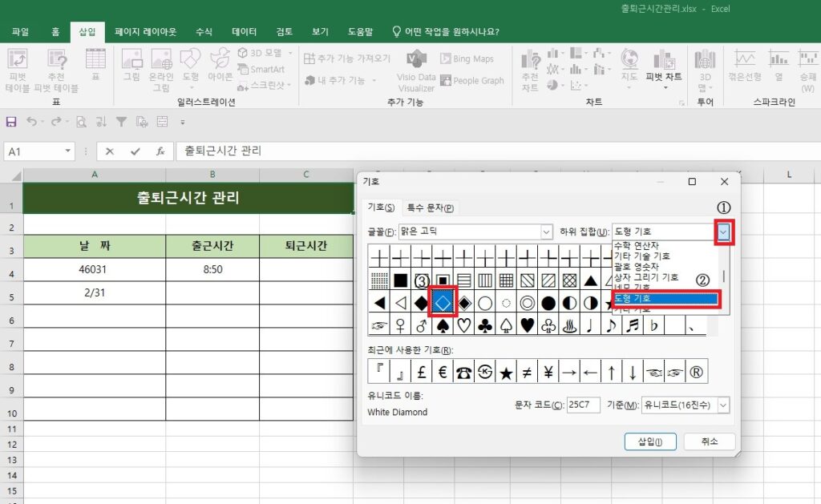Select the telephone symbol in recently used symbols

(x=463, y=372)
